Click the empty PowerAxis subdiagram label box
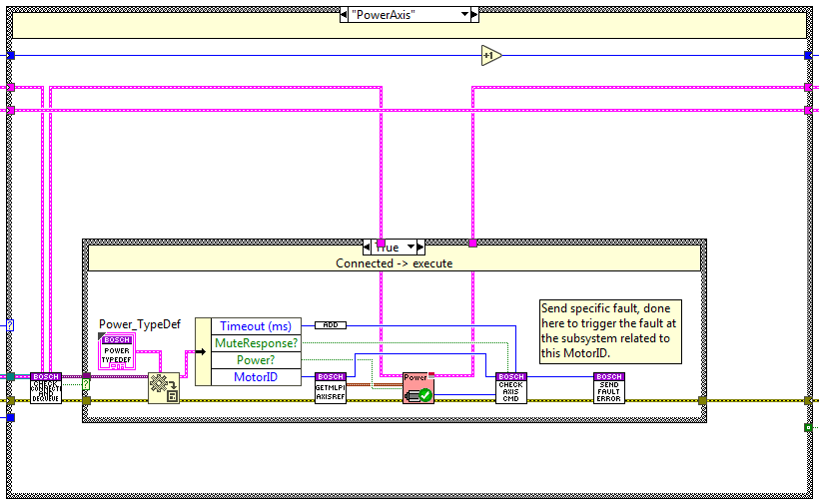 [409, 26]
